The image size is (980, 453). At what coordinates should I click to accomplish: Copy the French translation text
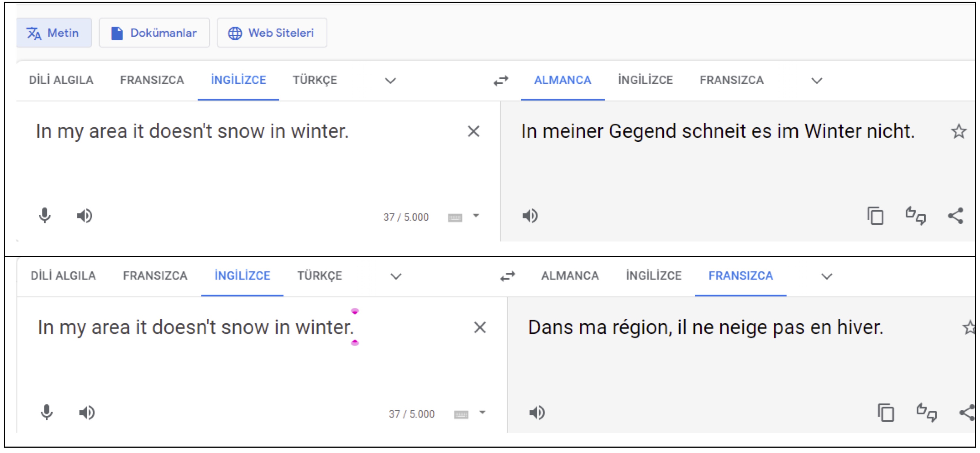pos(886,413)
